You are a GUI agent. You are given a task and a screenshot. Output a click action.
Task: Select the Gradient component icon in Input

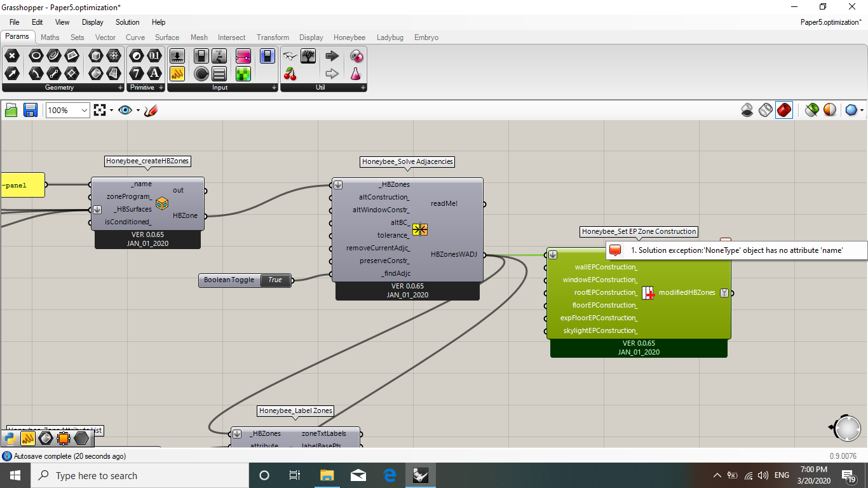[x=243, y=56]
